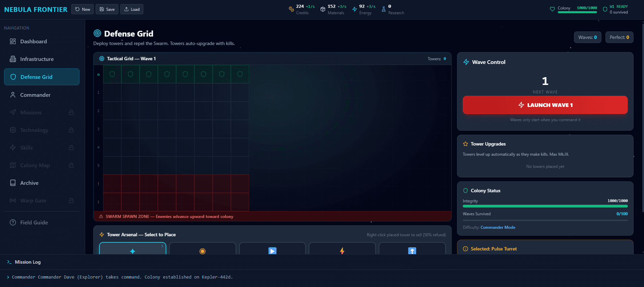The image size is (644, 287).
Task: Select the lightning bolt tower card
Action: [342, 248]
